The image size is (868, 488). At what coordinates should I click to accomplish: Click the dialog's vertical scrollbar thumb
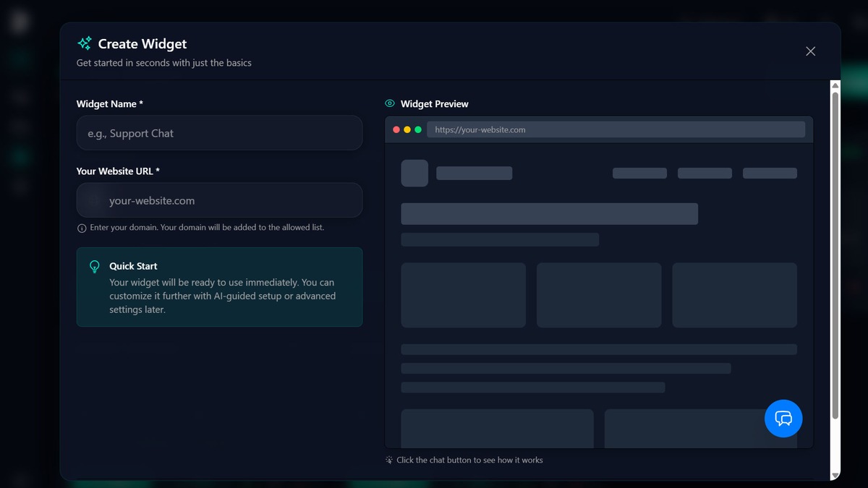pyautogui.click(x=835, y=253)
